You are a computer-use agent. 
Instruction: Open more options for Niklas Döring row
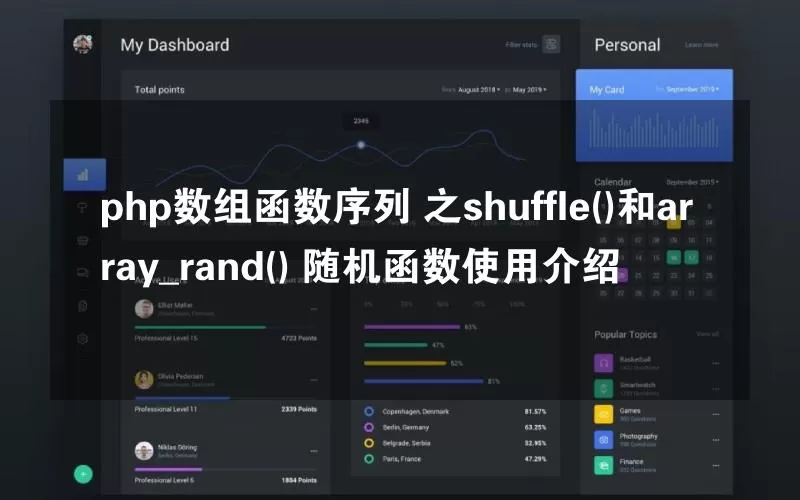[x=313, y=451]
